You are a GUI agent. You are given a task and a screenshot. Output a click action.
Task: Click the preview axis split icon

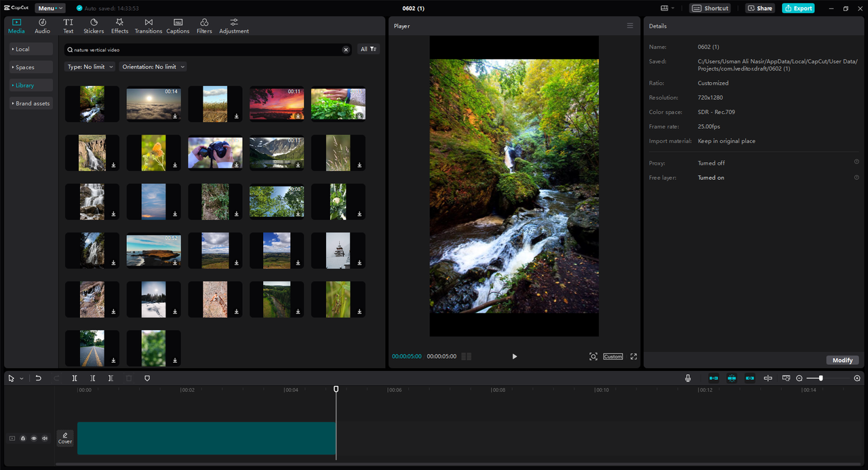tap(768, 378)
